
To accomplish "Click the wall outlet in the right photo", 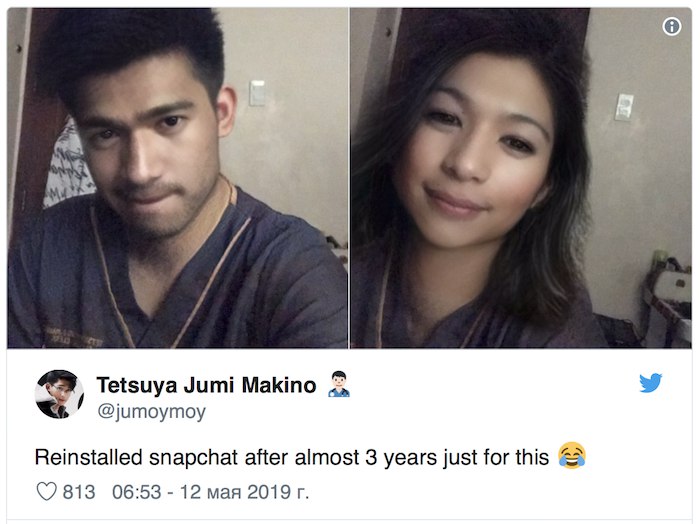I will tap(624, 107).
